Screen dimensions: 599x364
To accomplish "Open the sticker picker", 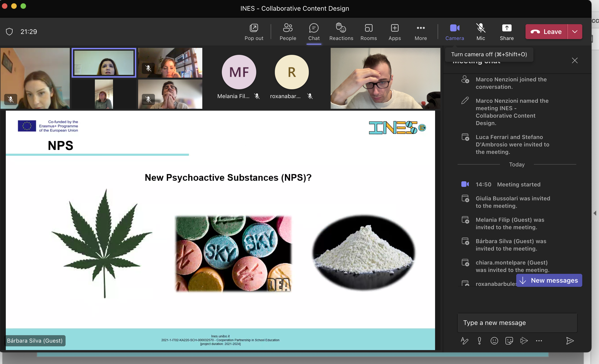I will 509,341.
